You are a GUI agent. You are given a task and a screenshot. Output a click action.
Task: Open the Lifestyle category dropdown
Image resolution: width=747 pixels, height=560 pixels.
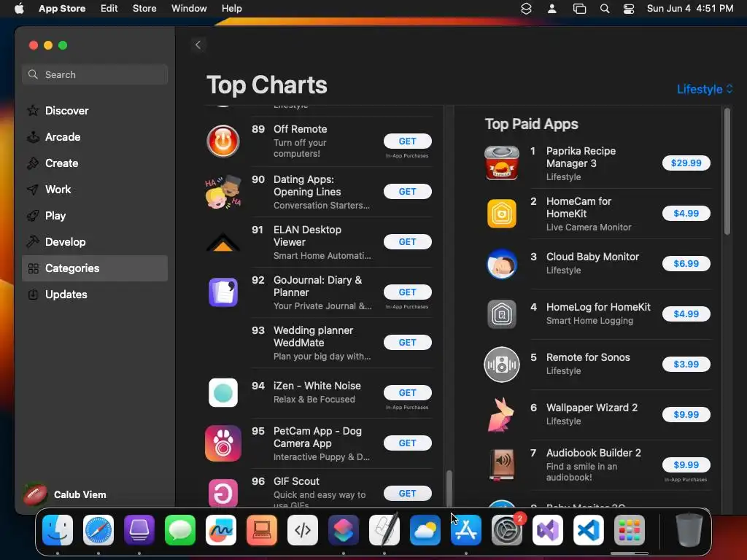[x=705, y=89]
